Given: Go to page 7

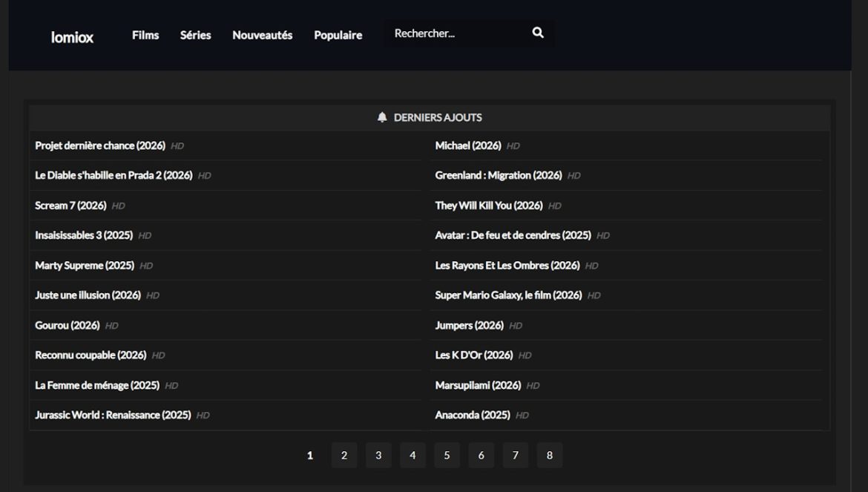Looking at the screenshot, I should pyautogui.click(x=516, y=455).
